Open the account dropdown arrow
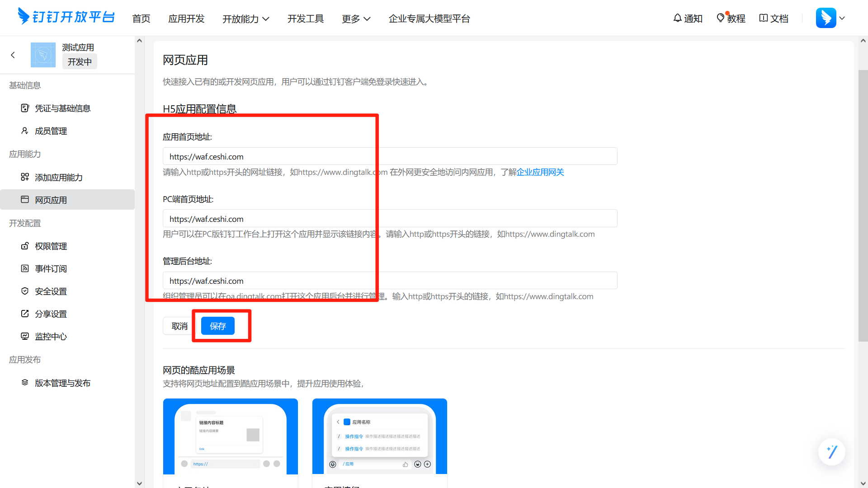The height and width of the screenshot is (488, 868). click(842, 19)
